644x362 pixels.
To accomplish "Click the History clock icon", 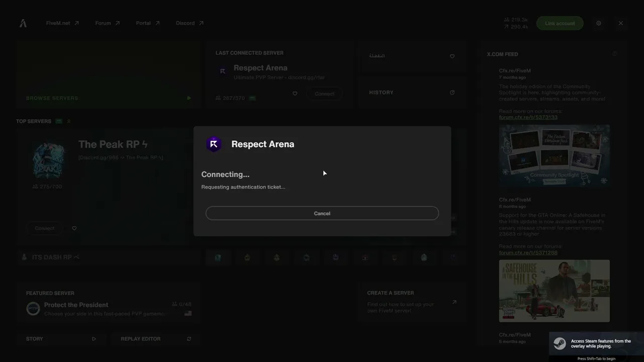I will [x=452, y=93].
